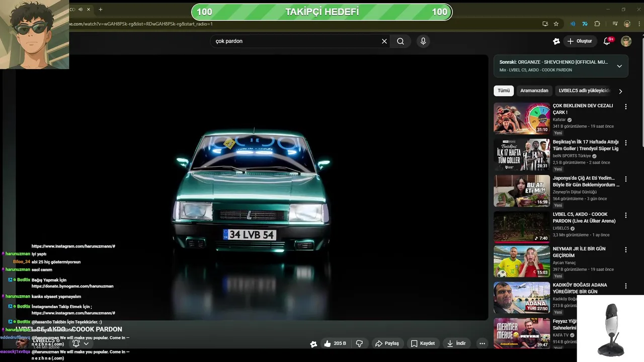Click Zeynep'in Dijital Günlüğü channel name
Viewport: 644px width, 362px height.
(575, 192)
